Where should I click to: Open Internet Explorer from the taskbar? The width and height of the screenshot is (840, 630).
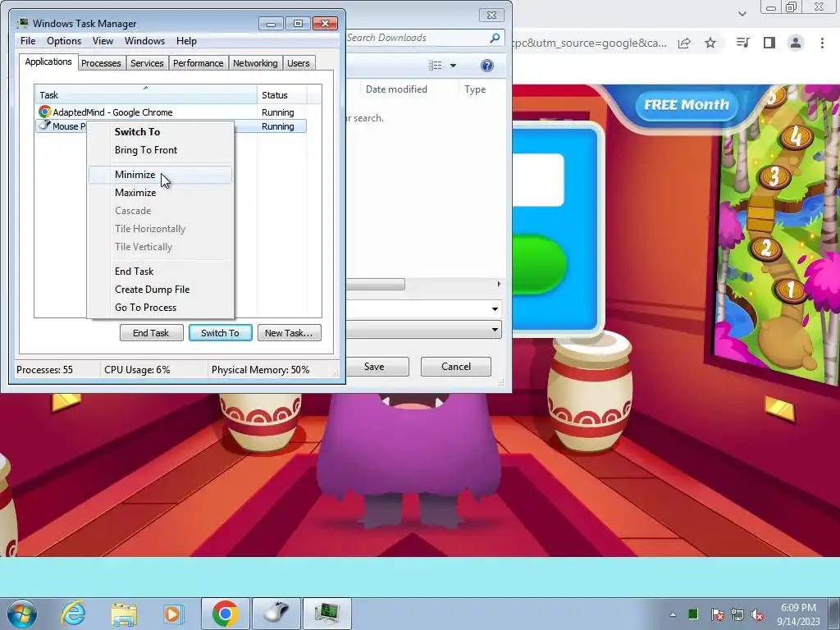73,614
